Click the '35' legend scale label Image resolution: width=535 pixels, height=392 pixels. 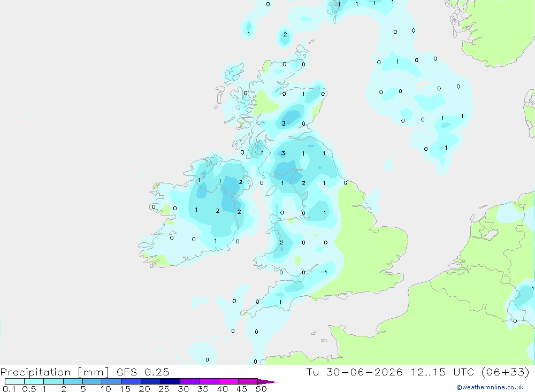pyautogui.click(x=203, y=389)
